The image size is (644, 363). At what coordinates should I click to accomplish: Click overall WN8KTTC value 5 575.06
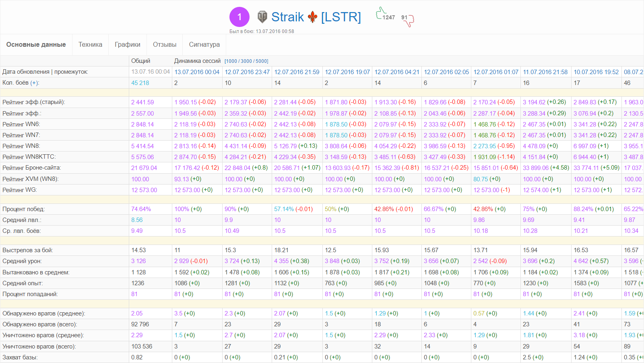[x=142, y=157]
